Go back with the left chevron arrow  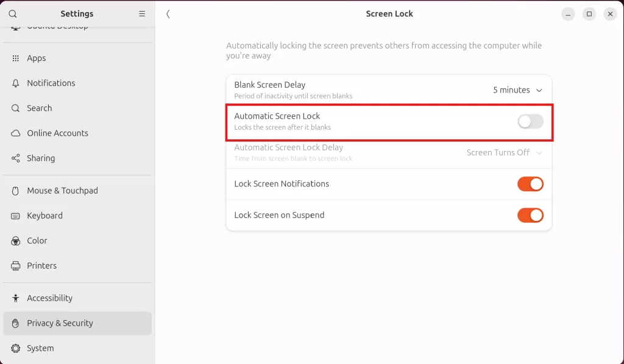(x=168, y=14)
